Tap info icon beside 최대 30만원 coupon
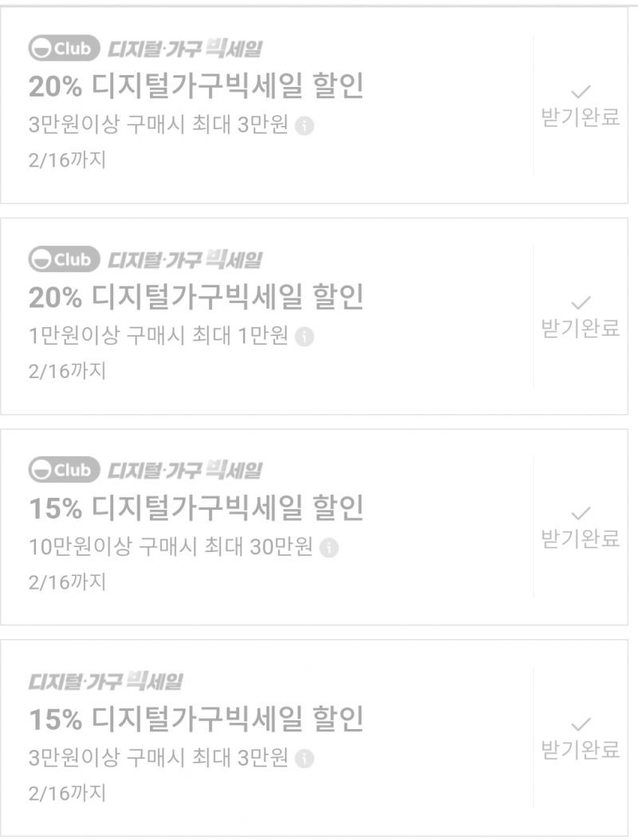The height and width of the screenshot is (840, 638). (329, 548)
